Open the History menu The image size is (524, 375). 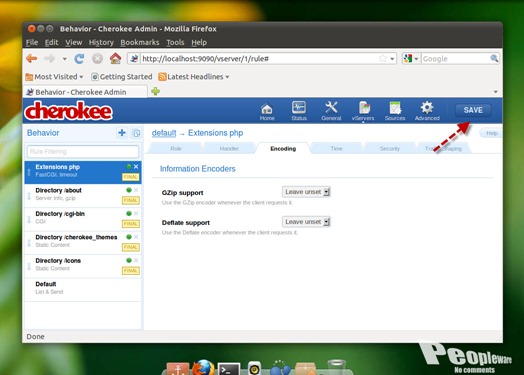click(x=101, y=42)
